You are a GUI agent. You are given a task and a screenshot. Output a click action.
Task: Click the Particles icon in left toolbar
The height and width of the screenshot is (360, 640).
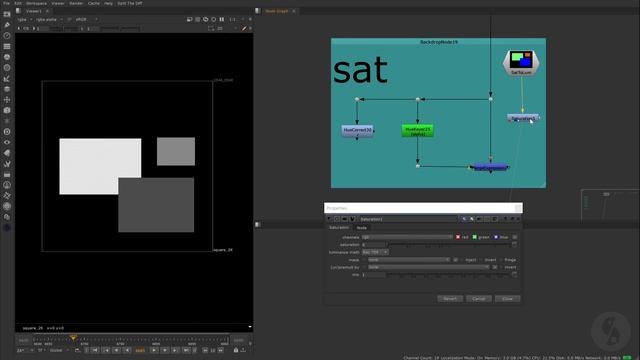pyautogui.click(x=7, y=121)
